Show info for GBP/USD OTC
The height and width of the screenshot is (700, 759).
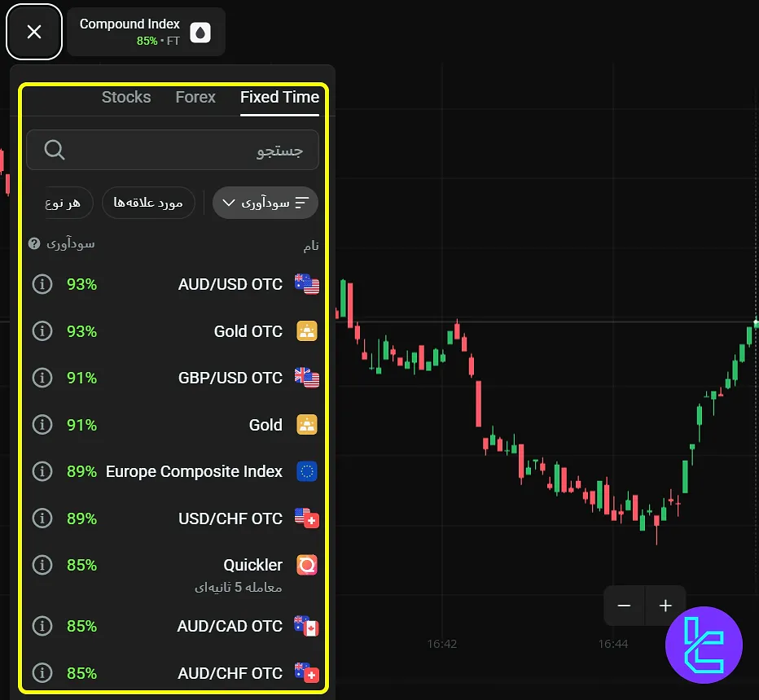click(42, 378)
